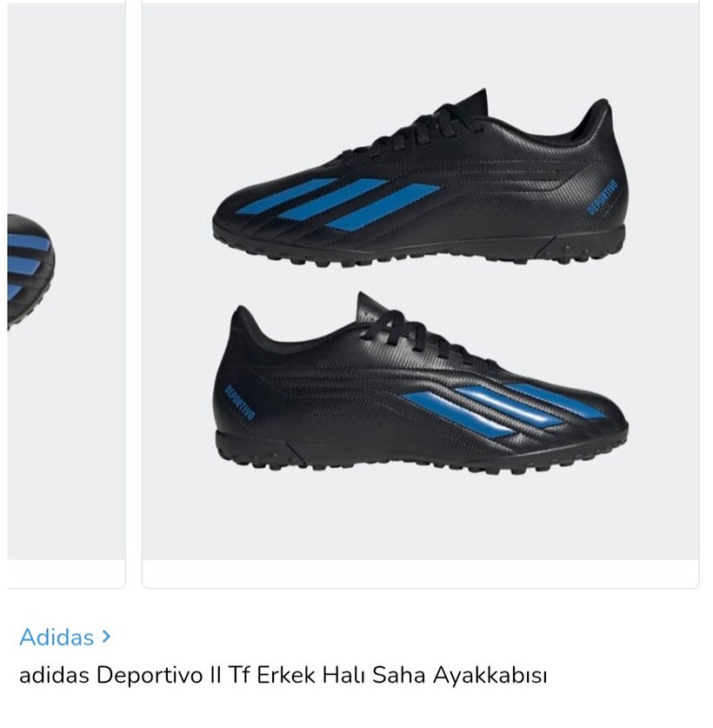Click the DEPORTIVO heel label on upper shoe
713x728 pixels.
coord(602,197)
